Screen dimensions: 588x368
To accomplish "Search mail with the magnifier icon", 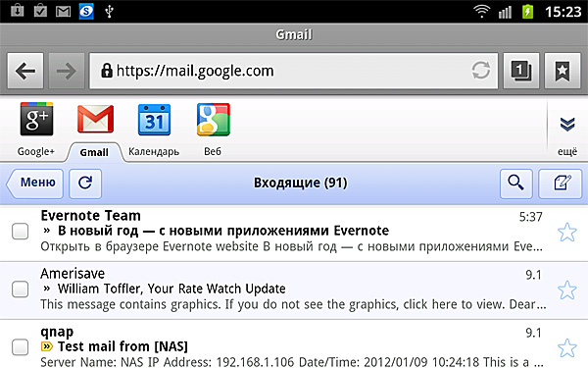I will coord(516,184).
